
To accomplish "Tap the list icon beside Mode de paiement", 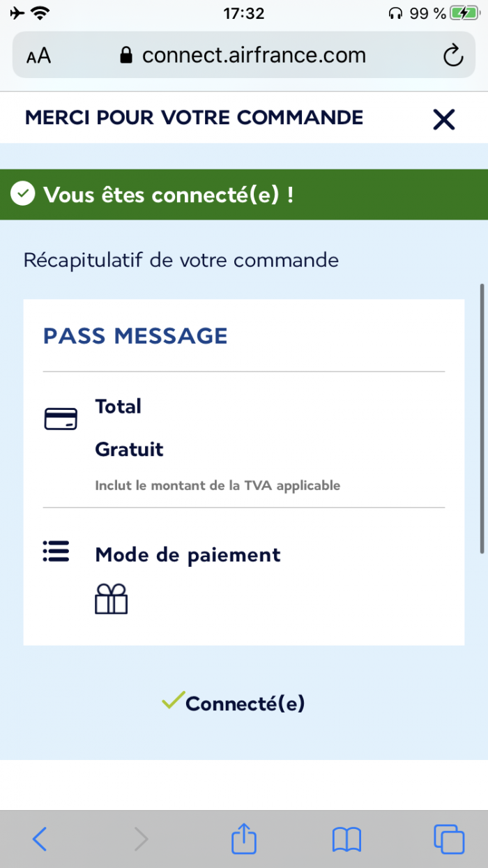I will click(x=56, y=551).
